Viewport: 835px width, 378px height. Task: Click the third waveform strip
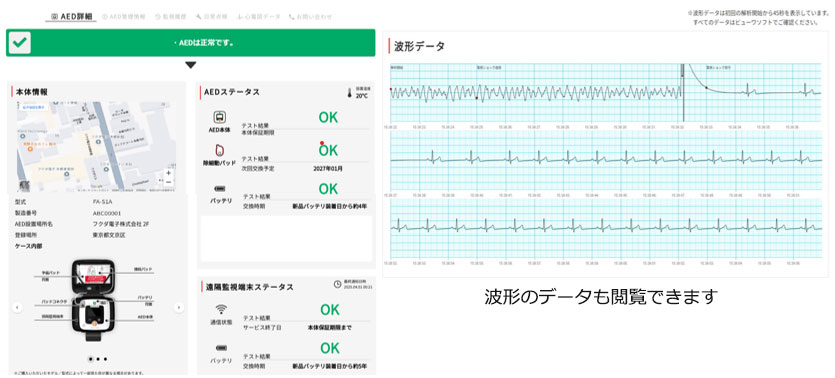pyautogui.click(x=606, y=229)
